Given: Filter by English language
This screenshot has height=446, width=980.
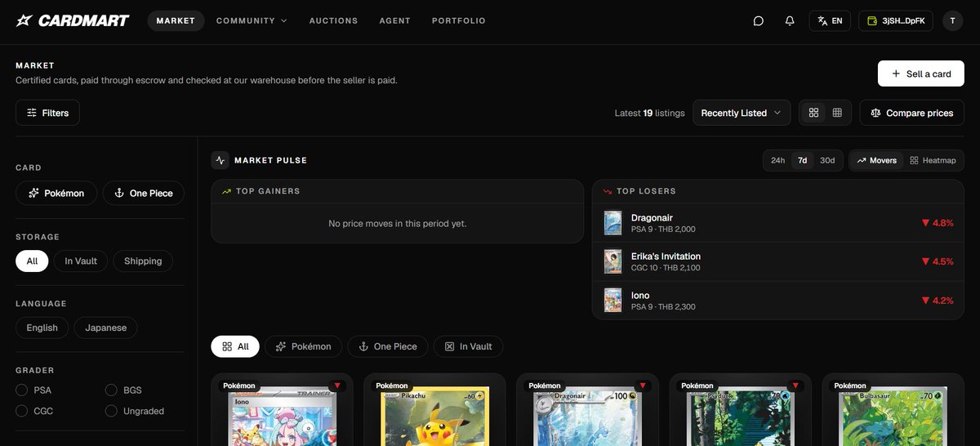Looking at the screenshot, I should 42,328.
